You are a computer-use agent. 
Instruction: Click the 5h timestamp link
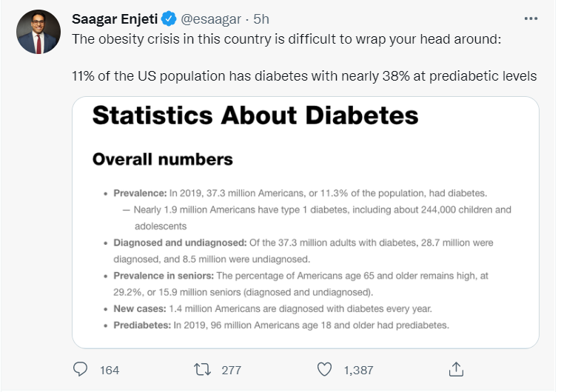point(261,19)
